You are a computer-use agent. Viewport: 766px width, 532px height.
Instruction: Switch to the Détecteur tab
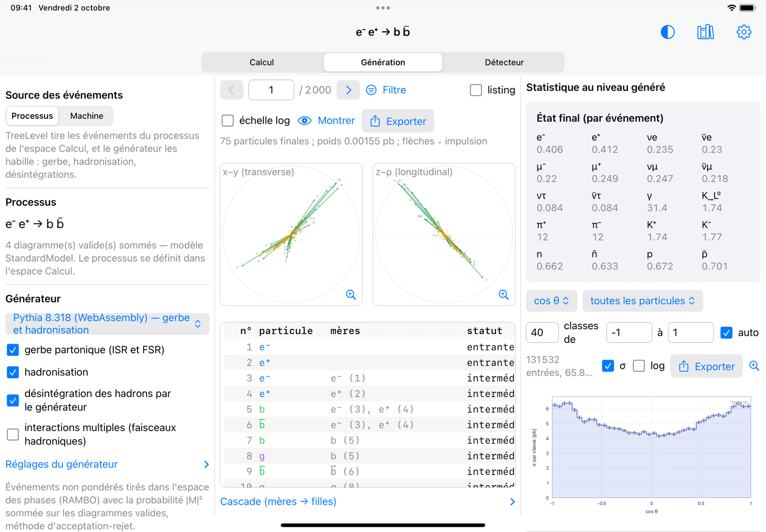pyautogui.click(x=504, y=62)
